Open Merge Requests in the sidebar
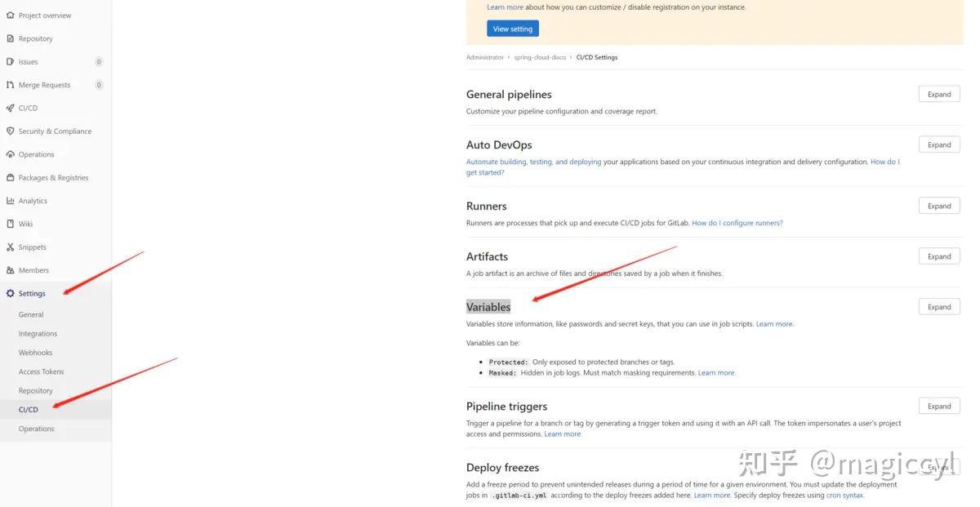The height and width of the screenshot is (507, 980). (45, 85)
